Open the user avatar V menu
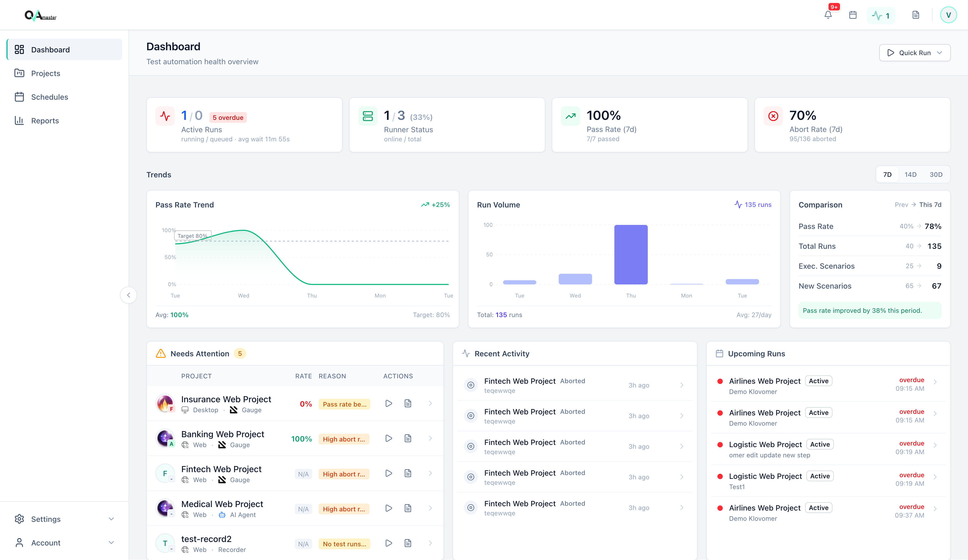The width and height of the screenshot is (968, 560). pyautogui.click(x=948, y=15)
